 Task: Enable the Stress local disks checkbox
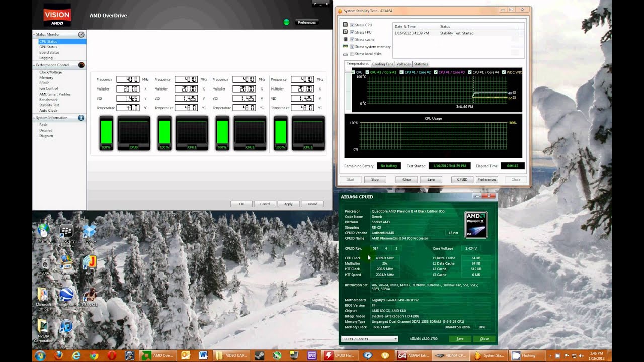click(352, 54)
